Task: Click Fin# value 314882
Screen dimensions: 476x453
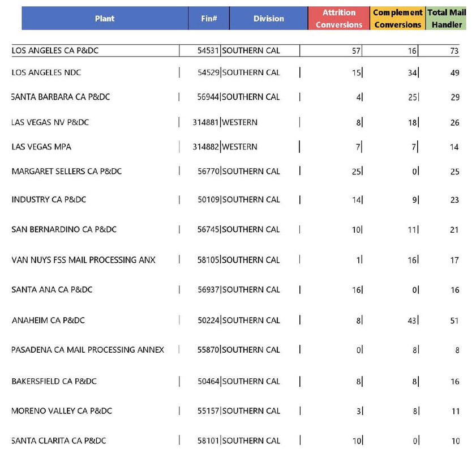Action: coord(205,147)
